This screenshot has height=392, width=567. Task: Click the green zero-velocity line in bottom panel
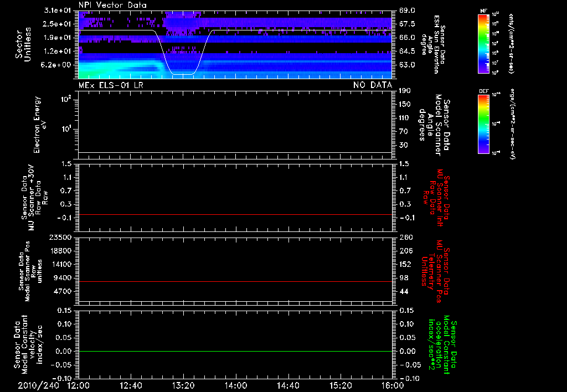click(x=235, y=351)
